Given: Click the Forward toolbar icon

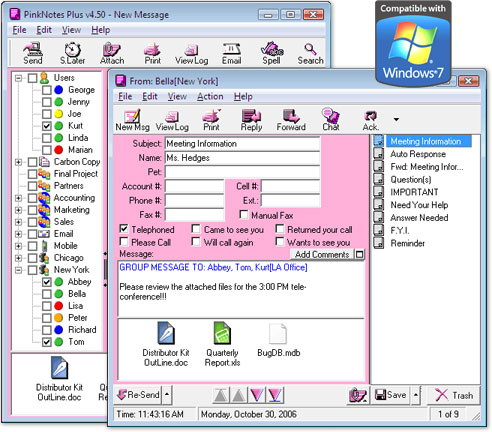Looking at the screenshot, I should click(x=291, y=120).
